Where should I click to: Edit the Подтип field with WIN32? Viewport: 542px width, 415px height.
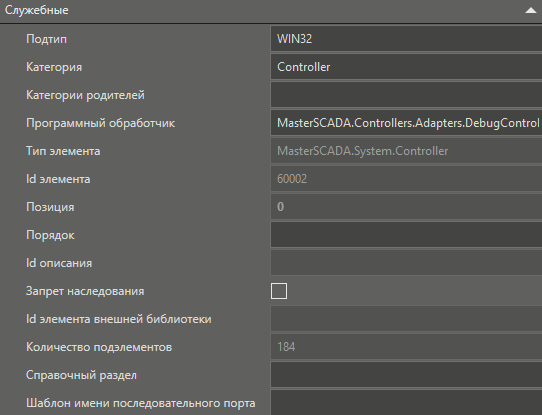point(406,39)
